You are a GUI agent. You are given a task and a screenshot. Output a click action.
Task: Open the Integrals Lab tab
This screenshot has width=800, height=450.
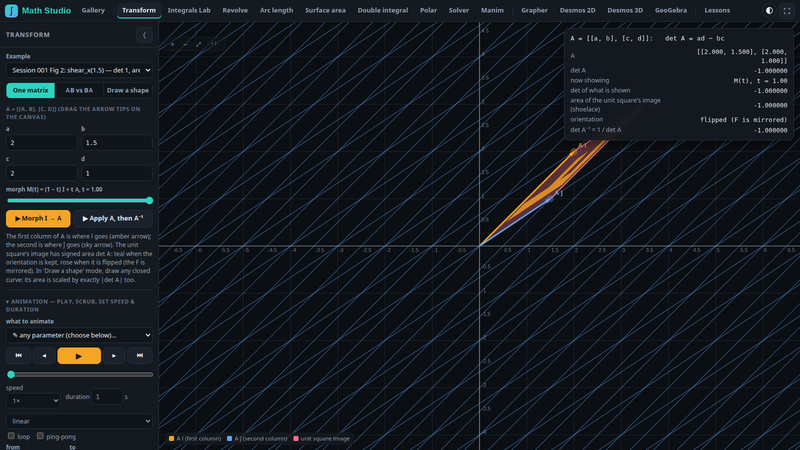coord(189,10)
